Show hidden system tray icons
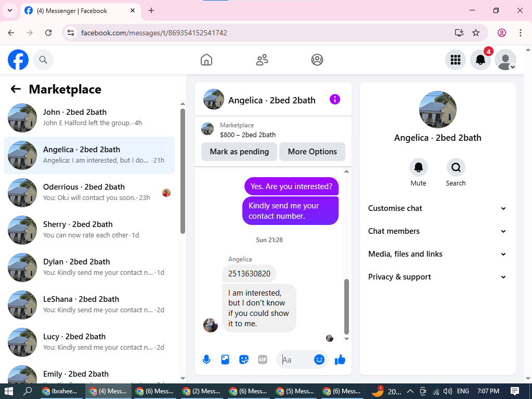The image size is (532, 399). (410, 391)
